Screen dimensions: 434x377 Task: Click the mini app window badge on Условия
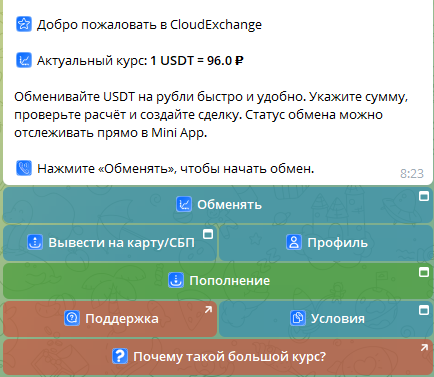pyautogui.click(x=424, y=310)
